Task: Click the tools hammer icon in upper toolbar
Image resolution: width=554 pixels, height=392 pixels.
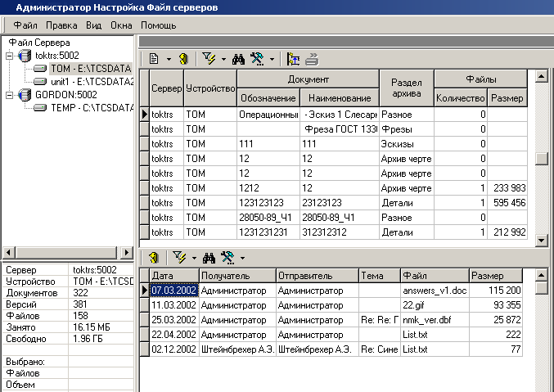Action: point(257,59)
